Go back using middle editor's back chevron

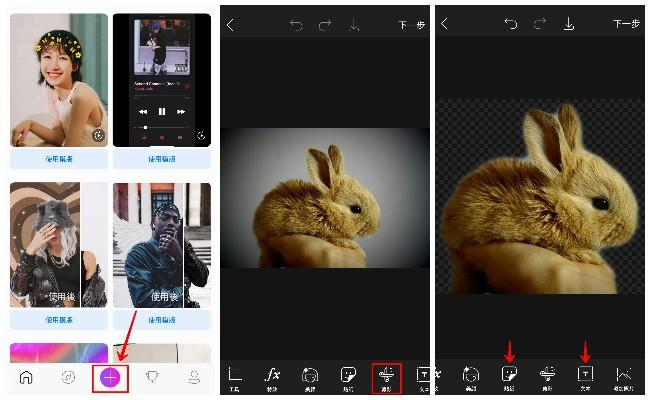coord(231,25)
